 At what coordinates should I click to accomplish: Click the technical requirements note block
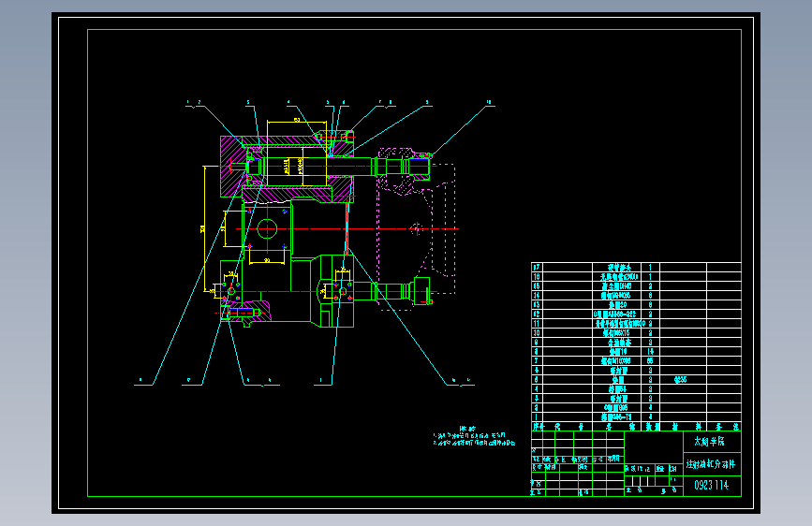point(474,436)
